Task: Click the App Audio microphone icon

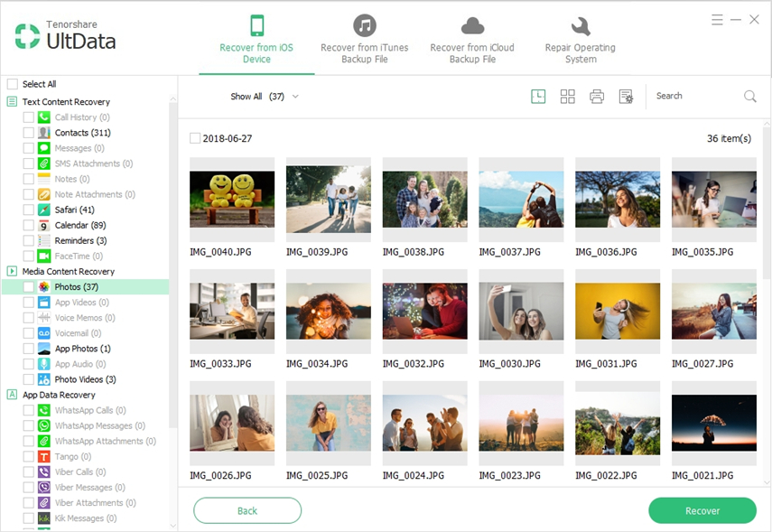Action: pyautogui.click(x=44, y=364)
